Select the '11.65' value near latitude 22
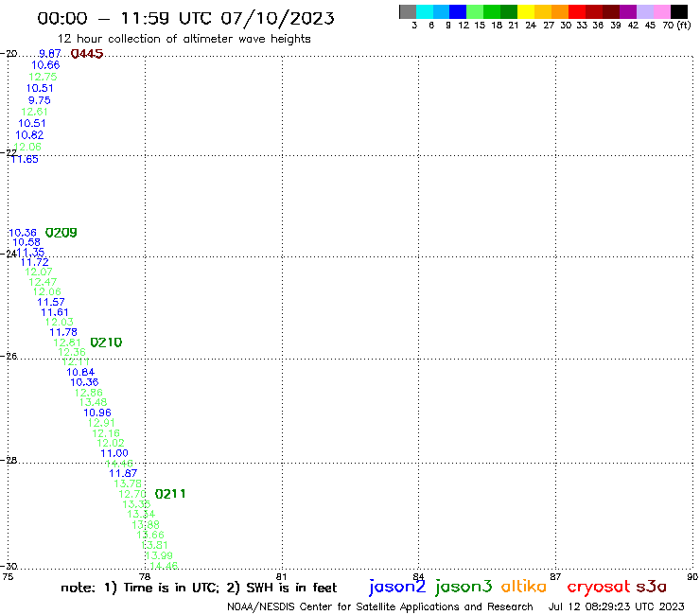The width and height of the screenshot is (700, 615). (x=25, y=159)
